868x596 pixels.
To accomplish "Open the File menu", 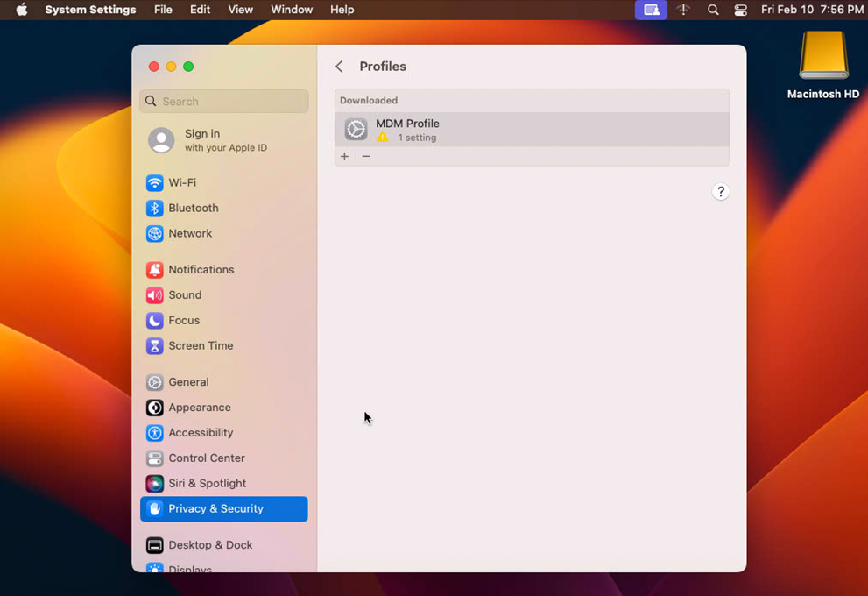I will pos(163,10).
